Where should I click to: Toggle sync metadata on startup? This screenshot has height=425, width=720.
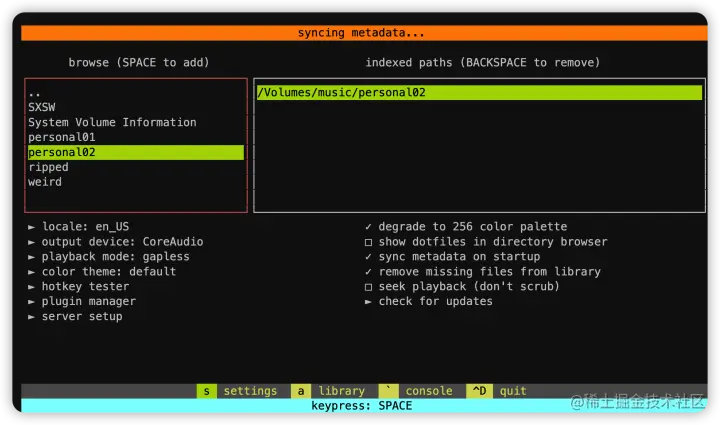(452, 257)
